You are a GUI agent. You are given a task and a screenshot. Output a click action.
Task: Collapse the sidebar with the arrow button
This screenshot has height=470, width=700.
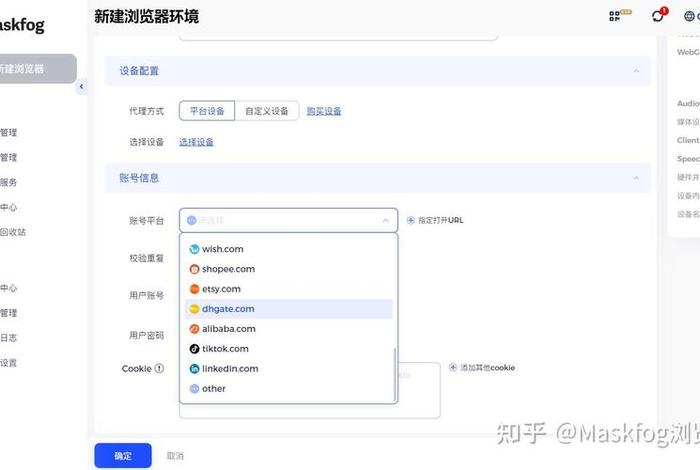[x=81, y=87]
